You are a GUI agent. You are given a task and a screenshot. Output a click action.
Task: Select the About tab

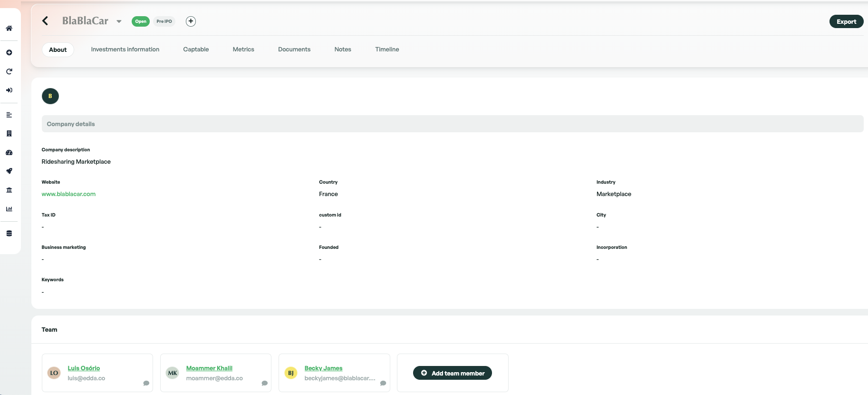(x=58, y=49)
